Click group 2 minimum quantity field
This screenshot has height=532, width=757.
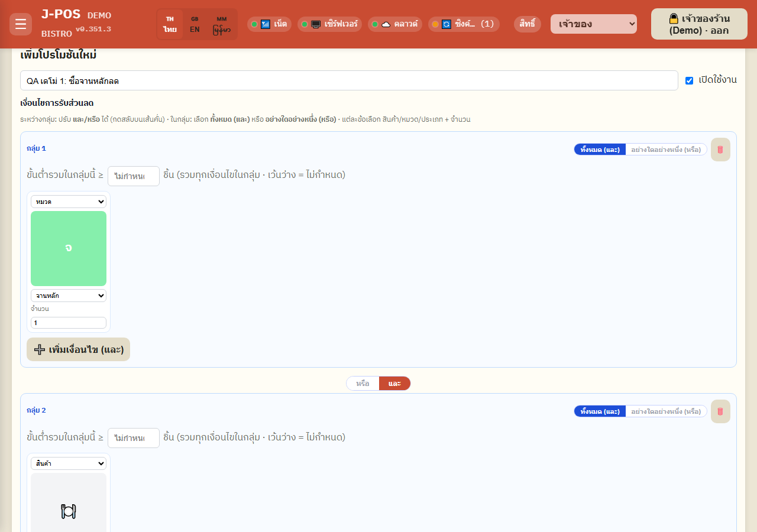tap(134, 438)
